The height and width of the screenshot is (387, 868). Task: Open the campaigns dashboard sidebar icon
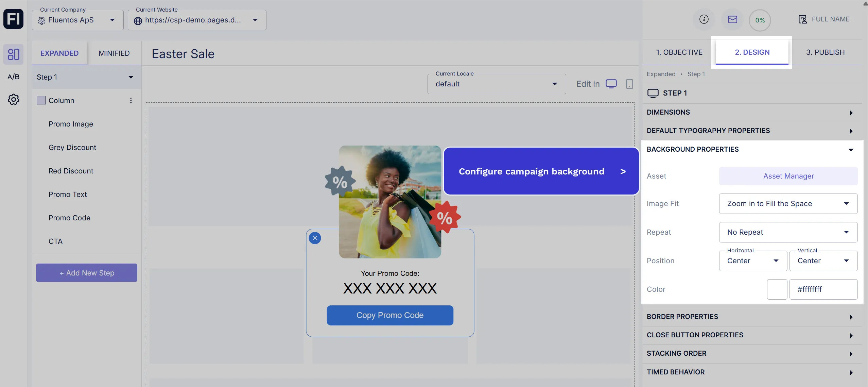14,54
